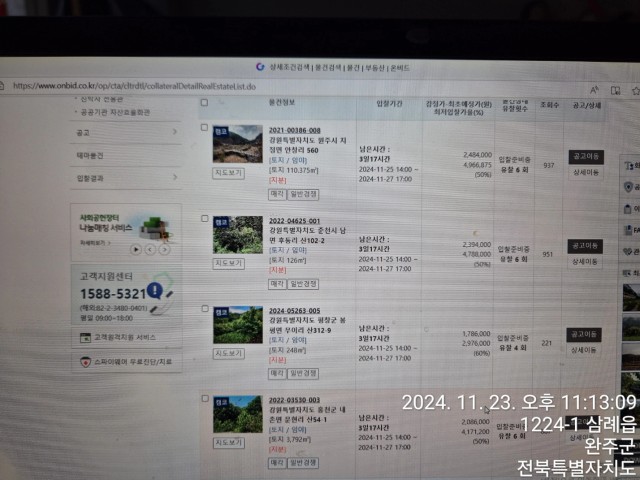Open 공공기관 자산효율화관 sidebar link

tap(115, 112)
